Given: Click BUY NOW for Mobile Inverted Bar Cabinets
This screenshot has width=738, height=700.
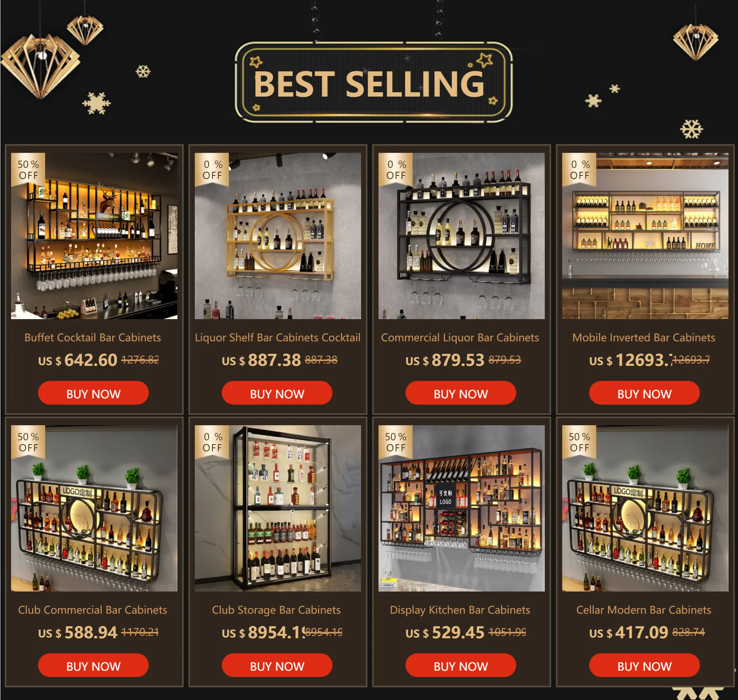Looking at the screenshot, I should click(x=645, y=393).
